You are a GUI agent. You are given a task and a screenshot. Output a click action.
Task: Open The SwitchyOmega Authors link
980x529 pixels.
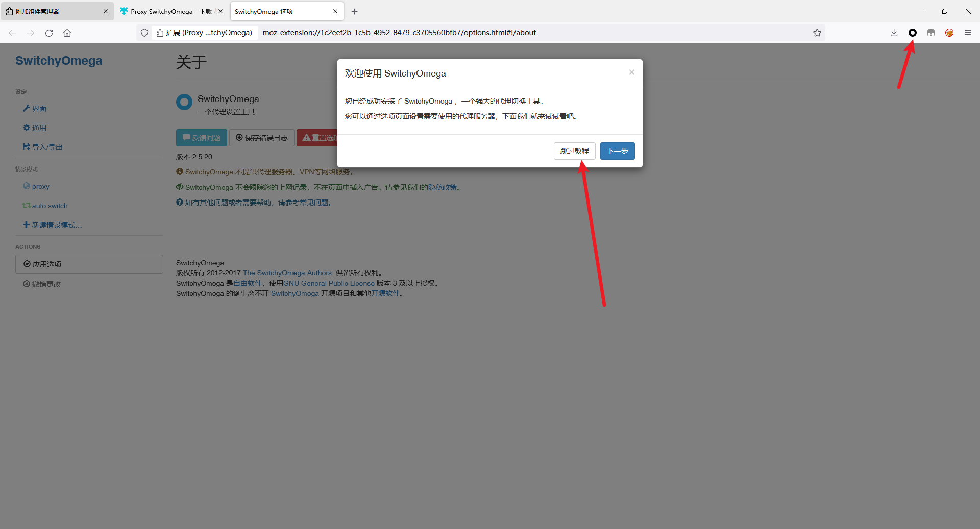288,273
